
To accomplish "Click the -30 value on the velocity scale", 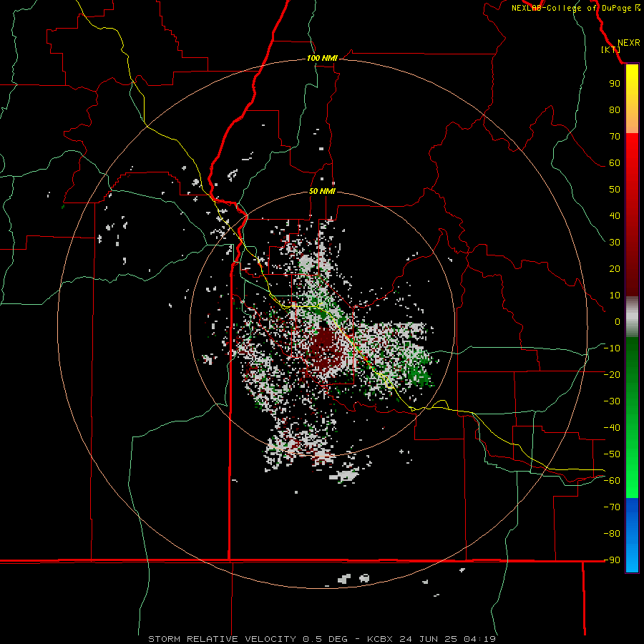I will [x=612, y=401].
